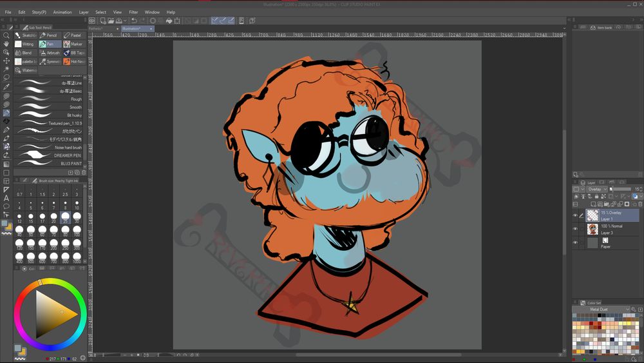
Task: Click the opacity stepper arrows beside 15
Action: pos(641,189)
